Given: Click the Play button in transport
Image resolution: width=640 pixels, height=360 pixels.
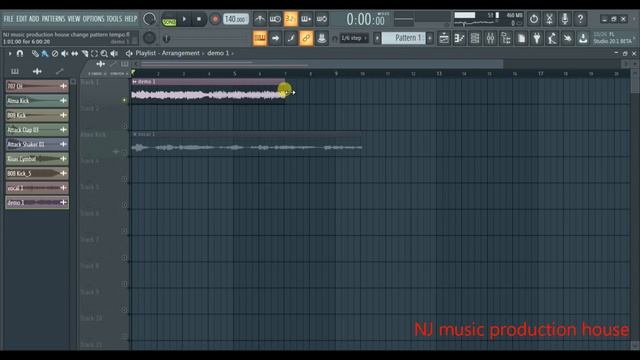Looking at the screenshot, I should click(184, 19).
